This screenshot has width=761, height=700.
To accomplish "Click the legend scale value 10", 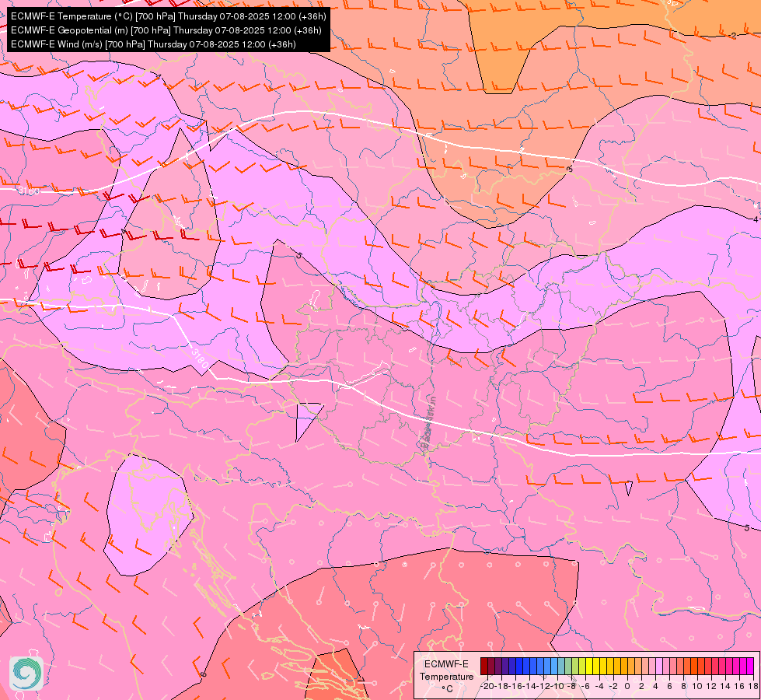I will coord(697,686).
